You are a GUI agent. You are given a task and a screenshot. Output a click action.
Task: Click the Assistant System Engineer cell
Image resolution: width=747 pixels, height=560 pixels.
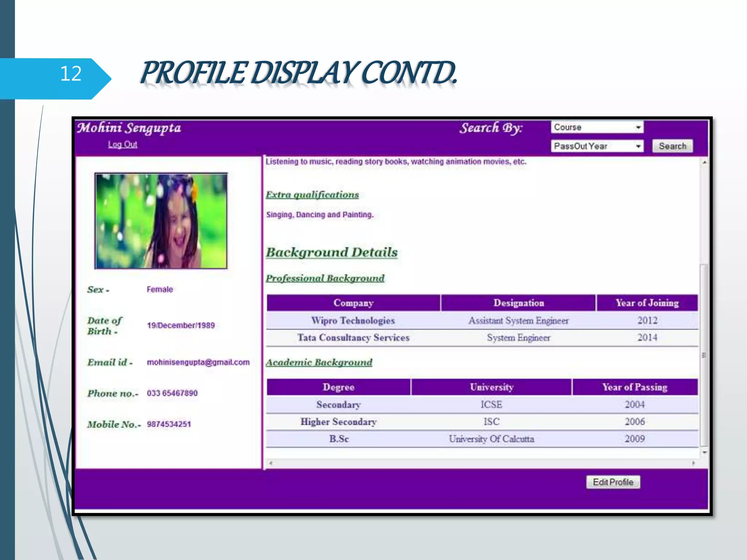[x=518, y=320]
